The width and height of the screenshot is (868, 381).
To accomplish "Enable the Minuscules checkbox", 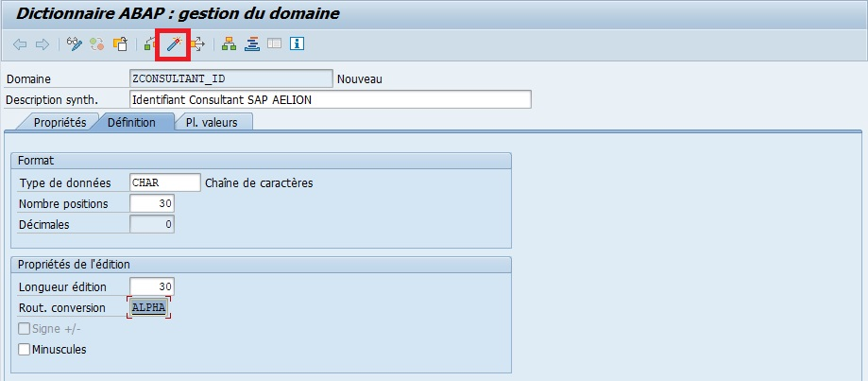I will (x=25, y=350).
